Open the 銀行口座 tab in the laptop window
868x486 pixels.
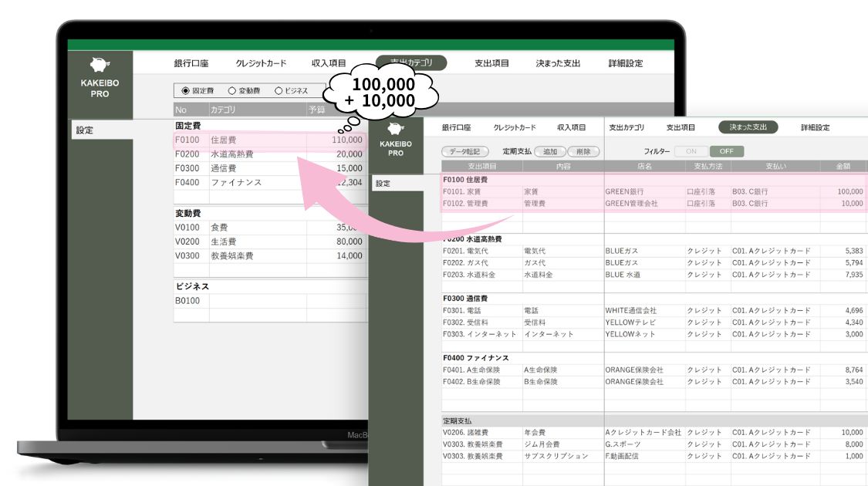(x=191, y=64)
